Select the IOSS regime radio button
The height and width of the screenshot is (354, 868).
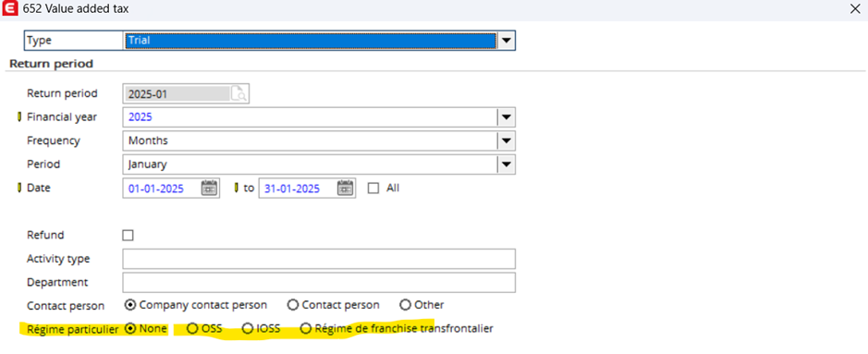pyautogui.click(x=248, y=328)
